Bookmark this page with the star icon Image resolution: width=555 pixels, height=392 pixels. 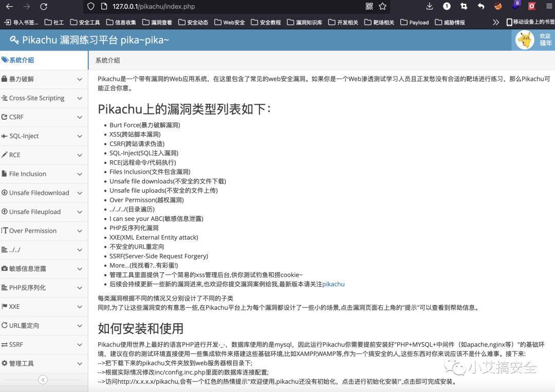point(383,6)
